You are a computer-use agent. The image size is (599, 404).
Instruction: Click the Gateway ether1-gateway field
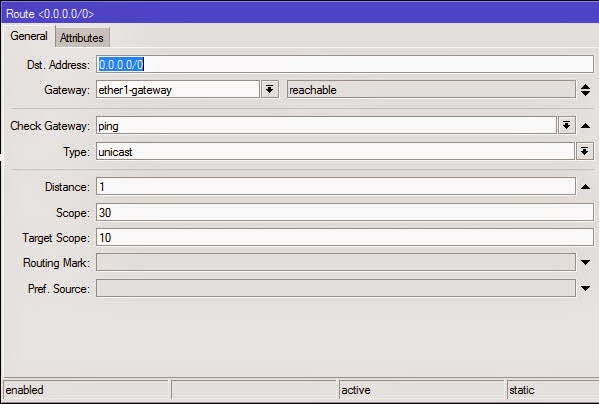click(x=178, y=89)
